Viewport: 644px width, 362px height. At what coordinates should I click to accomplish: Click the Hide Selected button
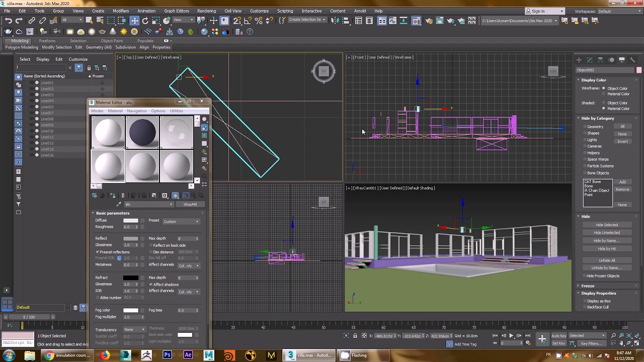[x=607, y=225]
